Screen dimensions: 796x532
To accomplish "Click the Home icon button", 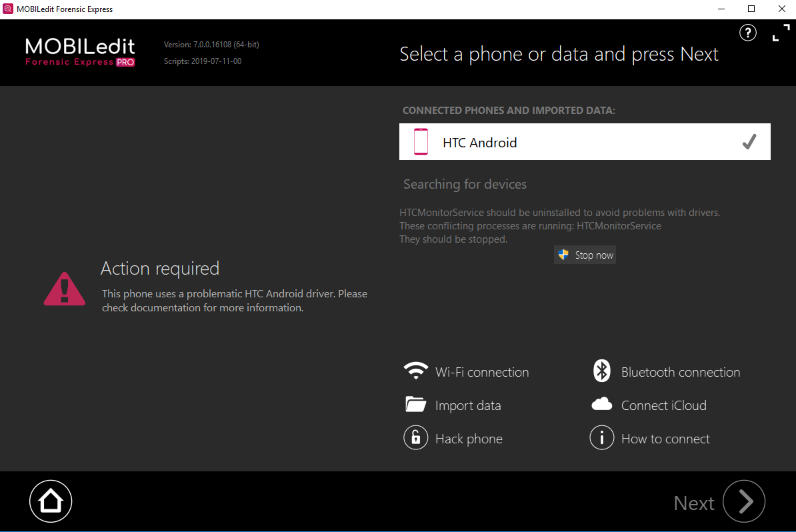I will 51,501.
